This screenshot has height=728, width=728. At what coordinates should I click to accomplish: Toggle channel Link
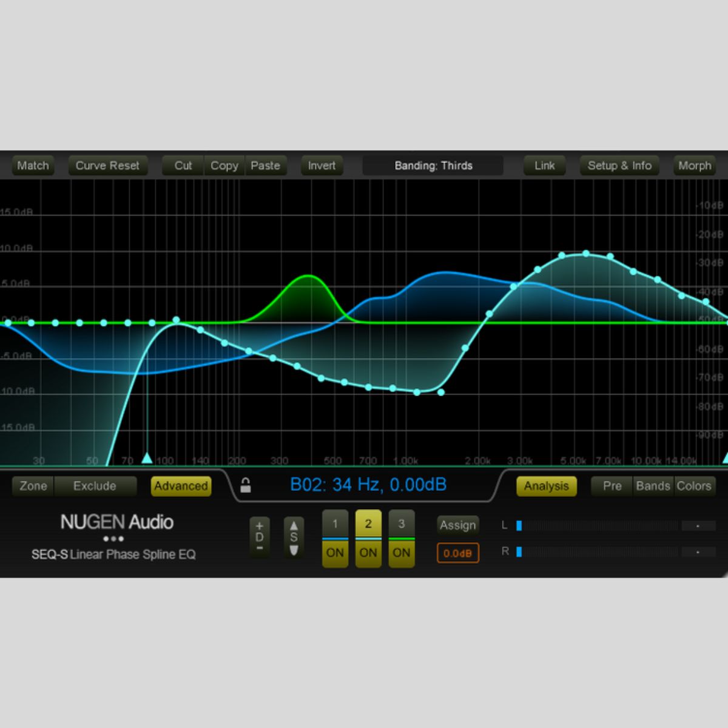(x=544, y=165)
